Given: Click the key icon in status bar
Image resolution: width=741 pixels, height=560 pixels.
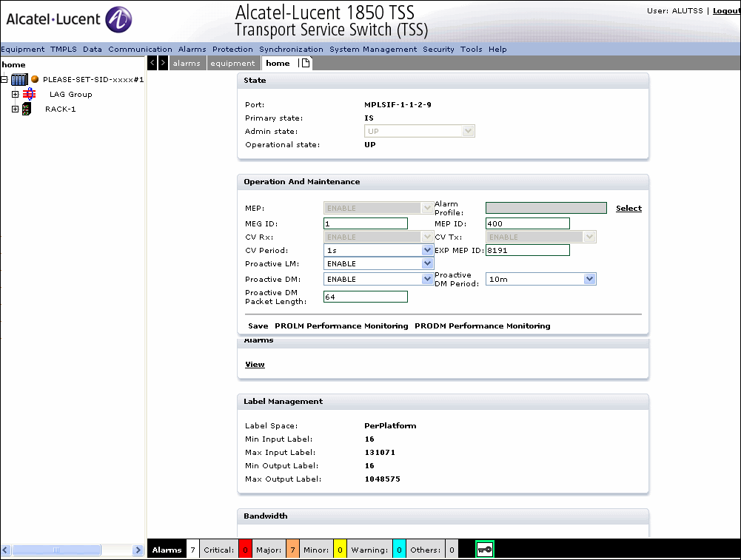Looking at the screenshot, I should point(484,550).
